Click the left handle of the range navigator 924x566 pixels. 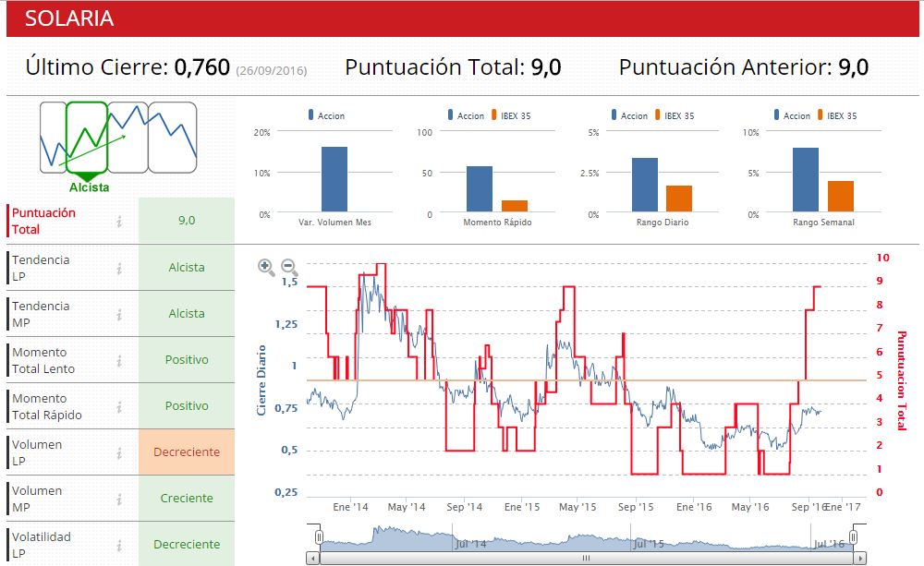(319, 537)
